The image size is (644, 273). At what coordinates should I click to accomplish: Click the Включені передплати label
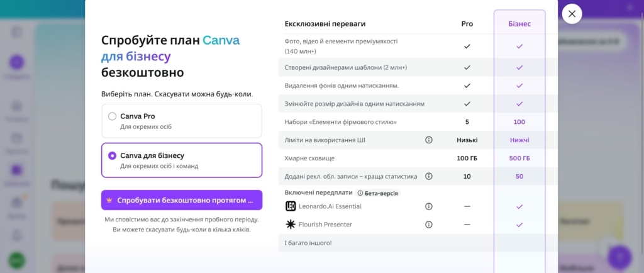click(319, 192)
